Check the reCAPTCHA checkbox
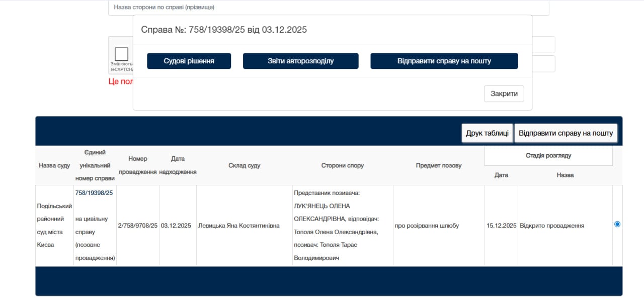The image size is (644, 301). [x=121, y=54]
